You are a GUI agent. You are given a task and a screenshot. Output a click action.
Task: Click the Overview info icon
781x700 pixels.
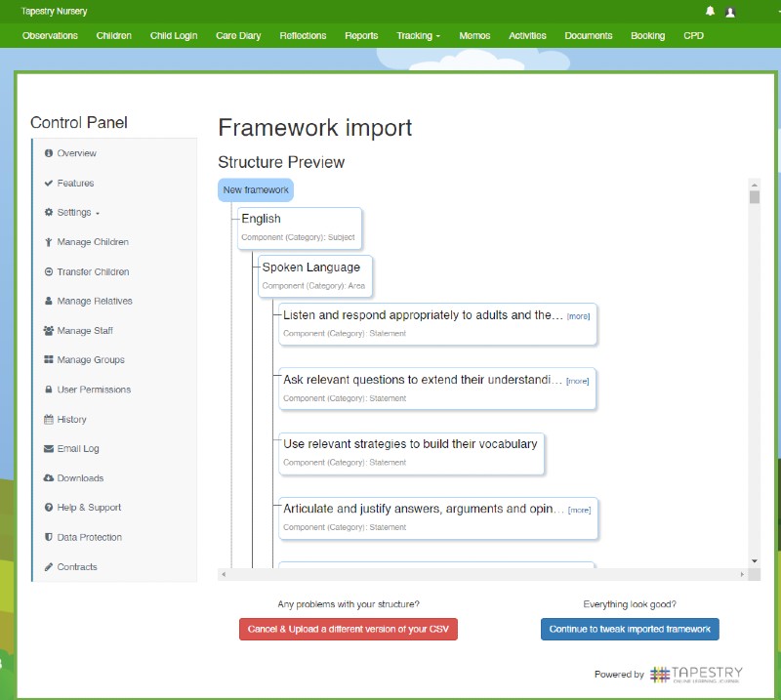coord(49,153)
